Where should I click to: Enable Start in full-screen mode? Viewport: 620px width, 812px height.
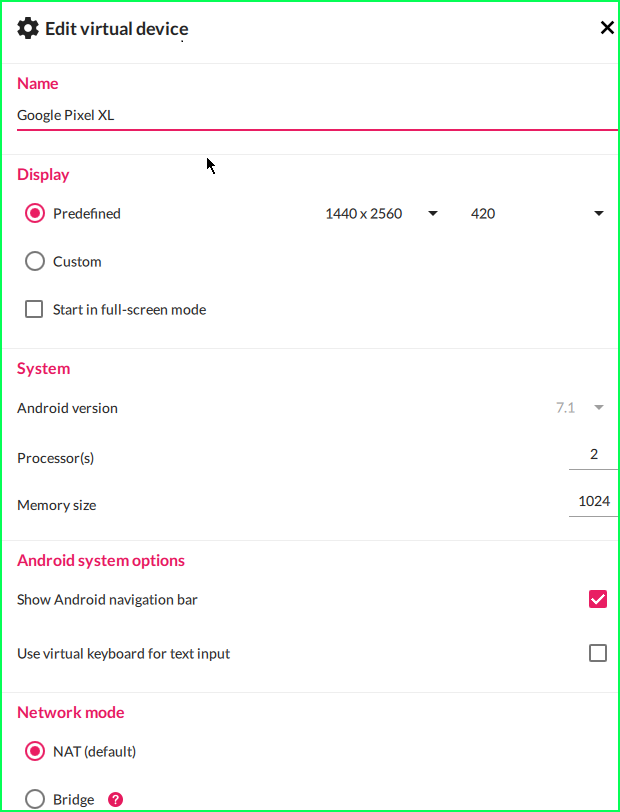(x=35, y=309)
